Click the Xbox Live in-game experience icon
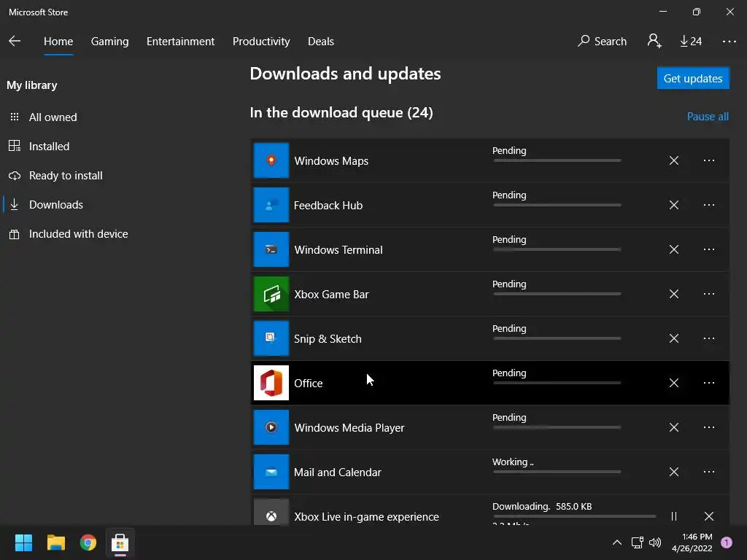Screen dimensions: 747x560 coord(271,513)
